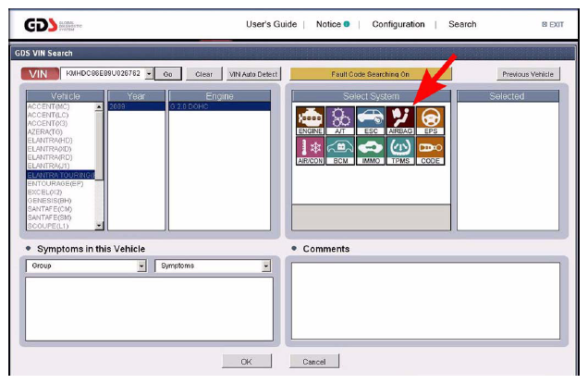Pick the AIRBAG system icon

point(400,120)
